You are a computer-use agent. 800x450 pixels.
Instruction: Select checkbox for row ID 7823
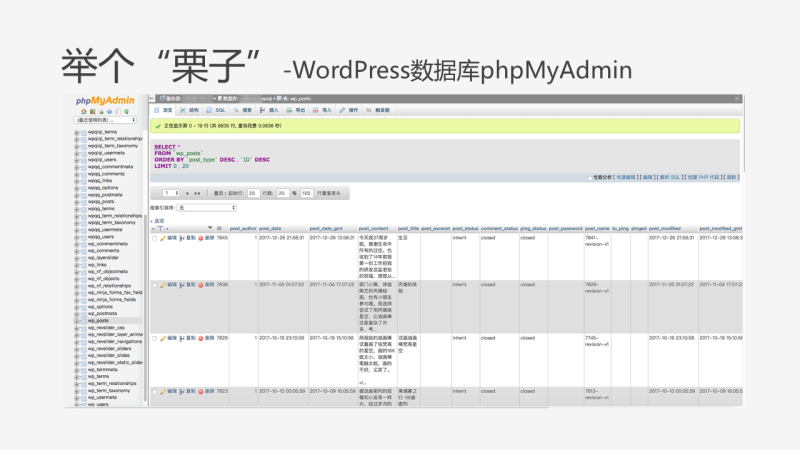click(x=155, y=392)
